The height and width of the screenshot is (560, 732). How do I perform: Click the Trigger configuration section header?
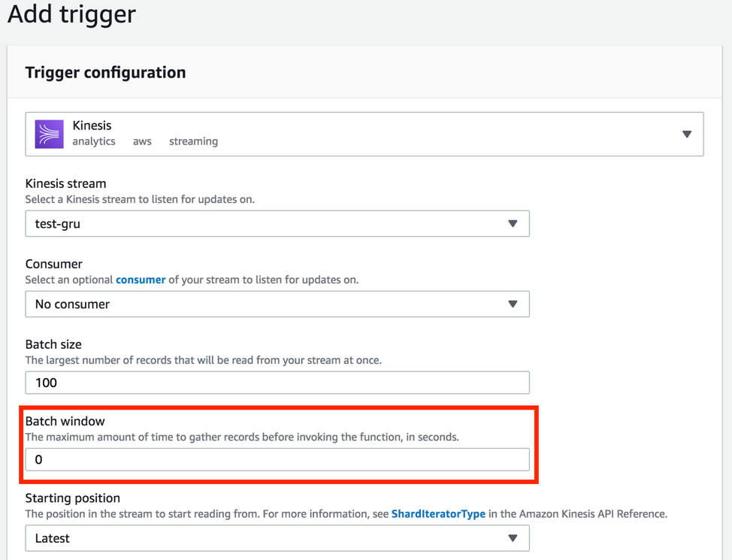coord(105,72)
